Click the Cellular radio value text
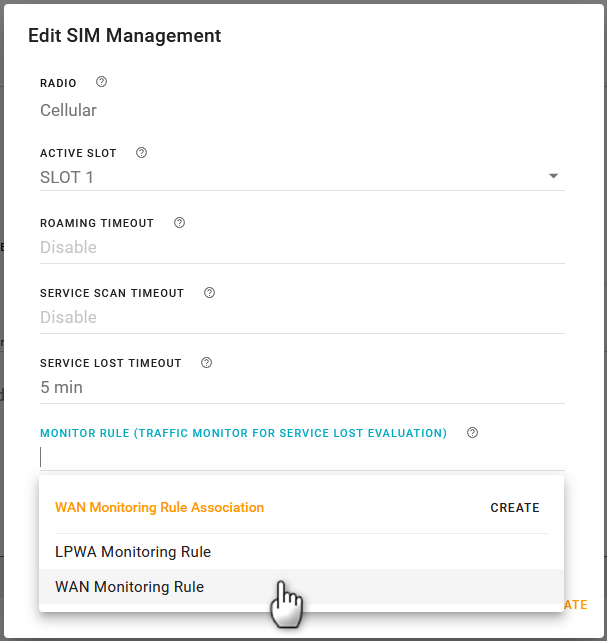 tap(68, 110)
